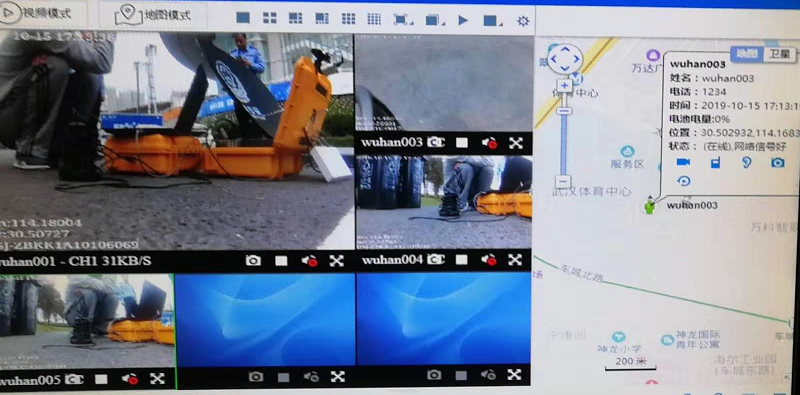Toggle recording sound on wuhan005 video
This screenshot has height=395, width=800.
click(130, 379)
